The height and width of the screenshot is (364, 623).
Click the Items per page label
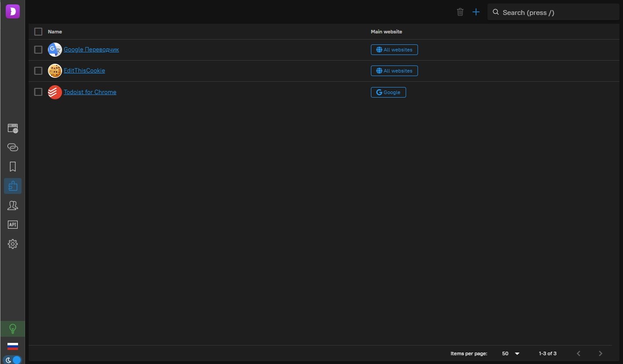(469, 353)
